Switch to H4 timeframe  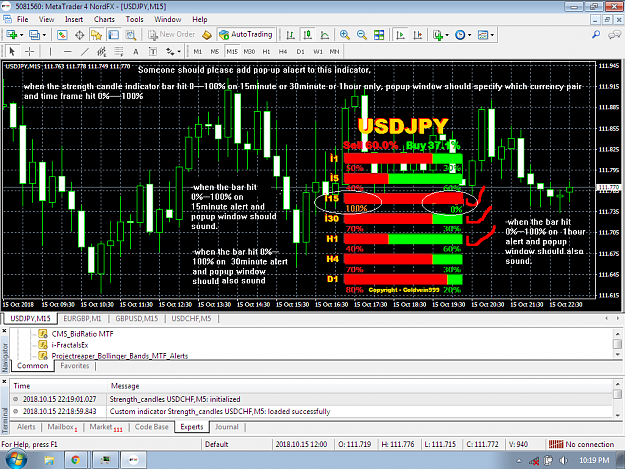coord(283,51)
